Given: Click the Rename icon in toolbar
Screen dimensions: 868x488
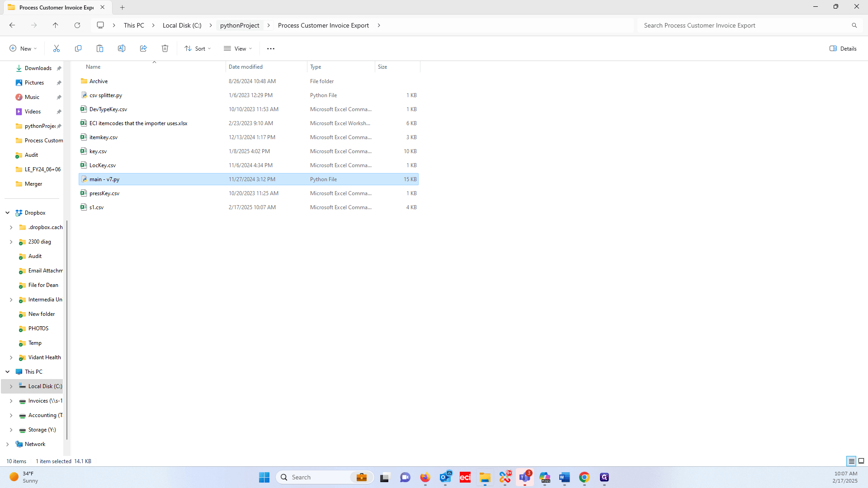Looking at the screenshot, I should coord(122,48).
